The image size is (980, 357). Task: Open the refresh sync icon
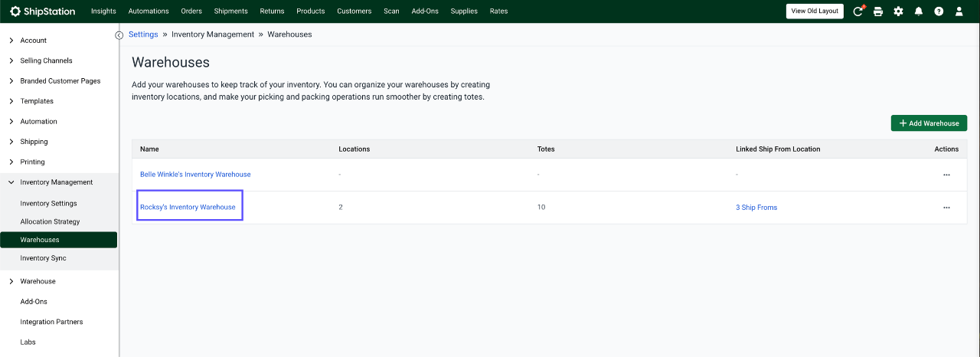coord(858,11)
